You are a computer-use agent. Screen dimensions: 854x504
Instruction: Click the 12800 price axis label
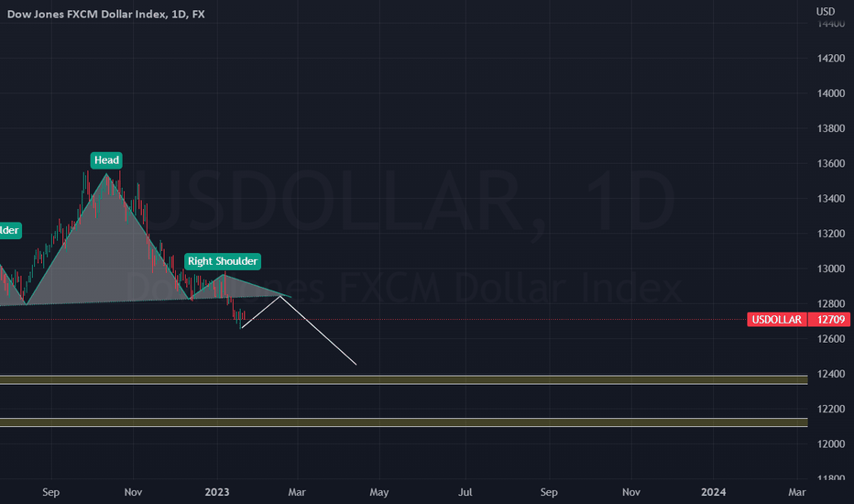click(x=830, y=303)
